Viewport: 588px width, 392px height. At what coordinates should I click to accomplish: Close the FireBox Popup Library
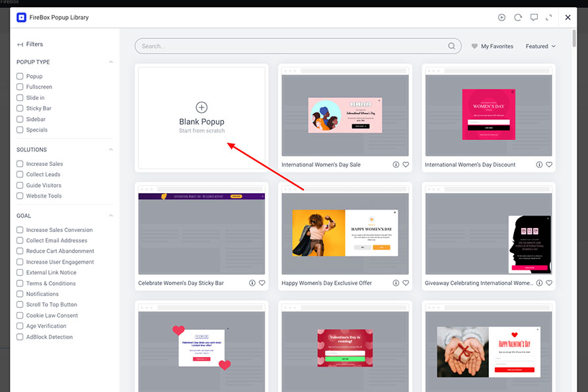pyautogui.click(x=568, y=17)
